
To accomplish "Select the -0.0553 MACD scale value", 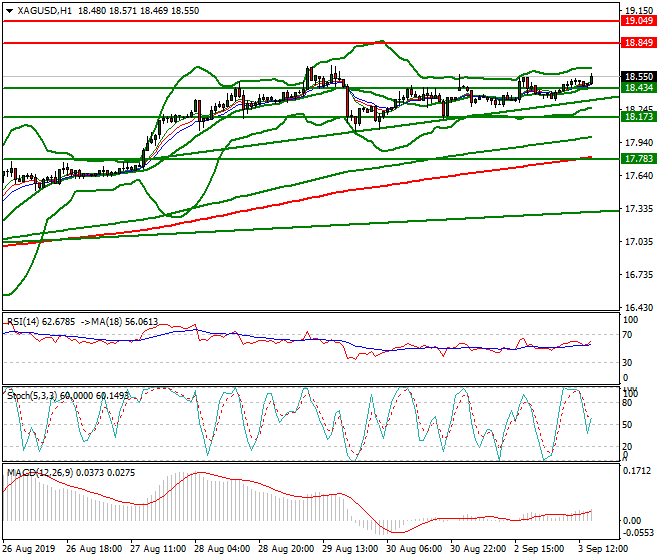I will click(x=638, y=533).
